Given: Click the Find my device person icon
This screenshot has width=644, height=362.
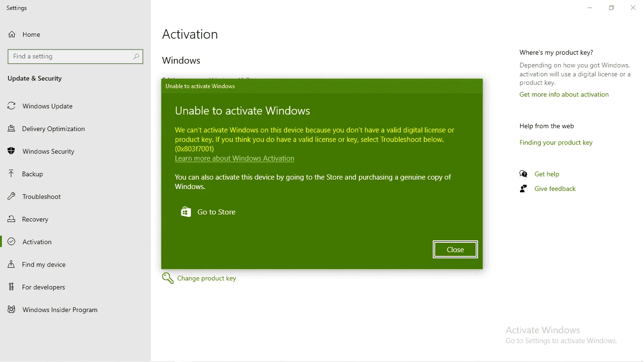Looking at the screenshot, I should tap(11, 264).
